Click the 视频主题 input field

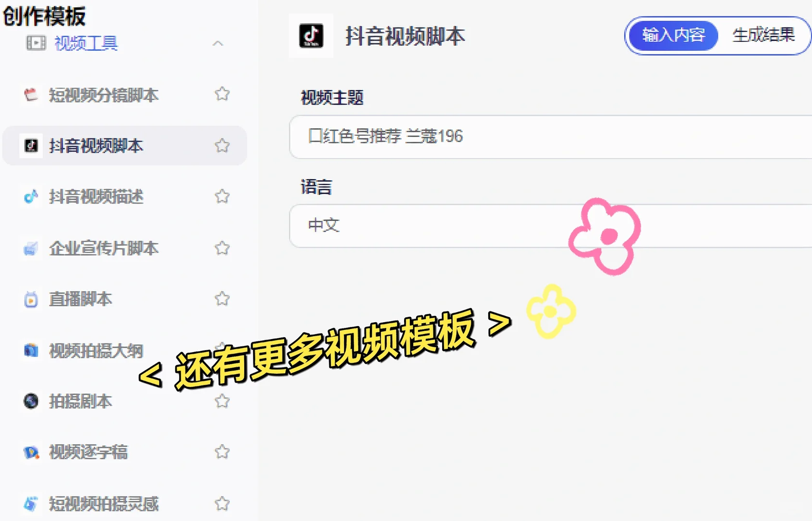click(550, 137)
